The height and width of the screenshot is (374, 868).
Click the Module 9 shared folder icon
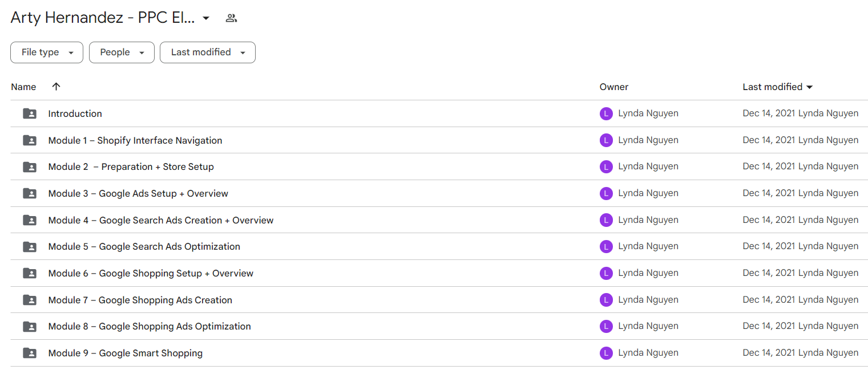30,353
